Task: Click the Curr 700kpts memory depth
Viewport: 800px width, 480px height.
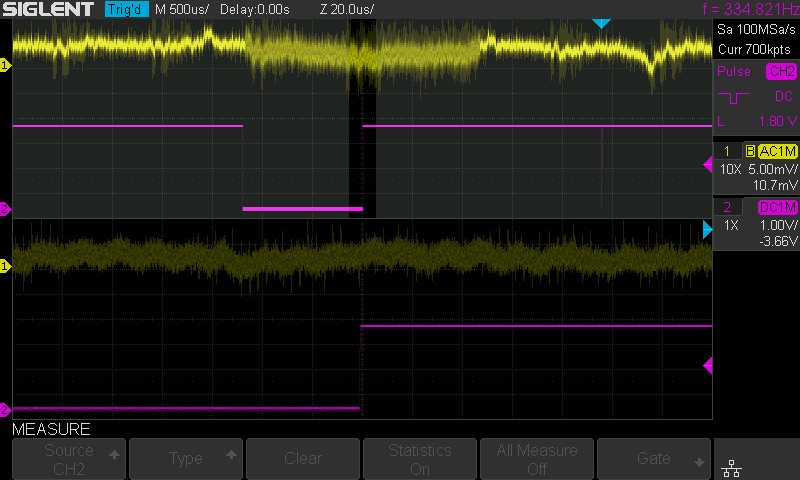Action: [x=754, y=49]
